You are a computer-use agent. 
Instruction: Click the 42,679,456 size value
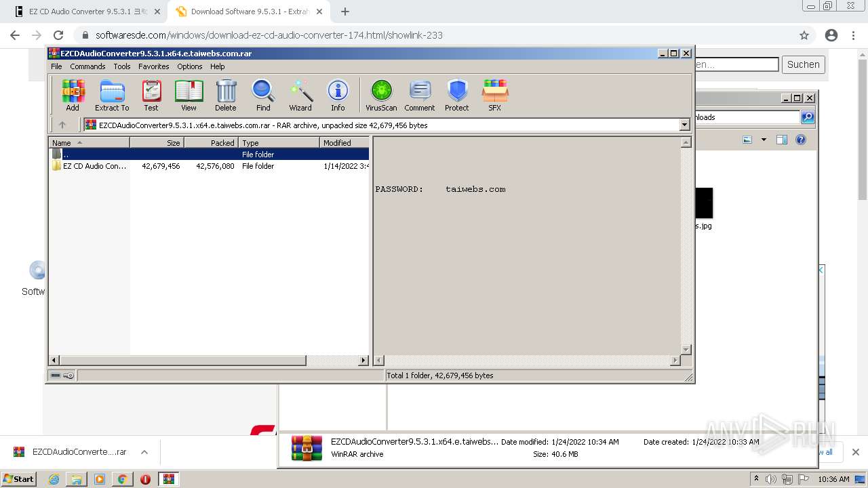pyautogui.click(x=161, y=166)
